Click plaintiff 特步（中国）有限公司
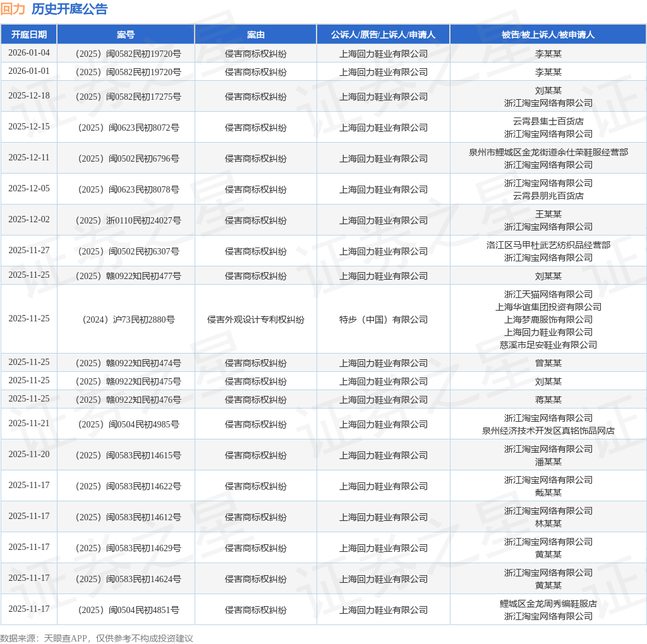647x644 pixels. (383, 319)
